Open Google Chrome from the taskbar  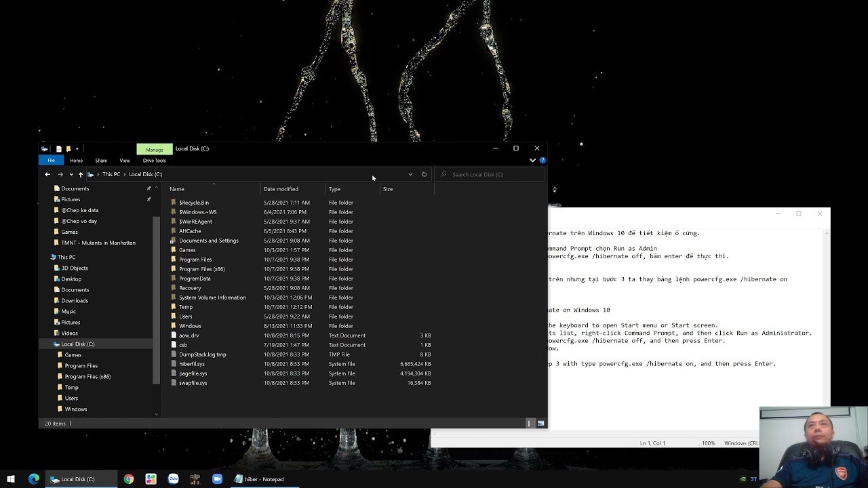tap(128, 479)
